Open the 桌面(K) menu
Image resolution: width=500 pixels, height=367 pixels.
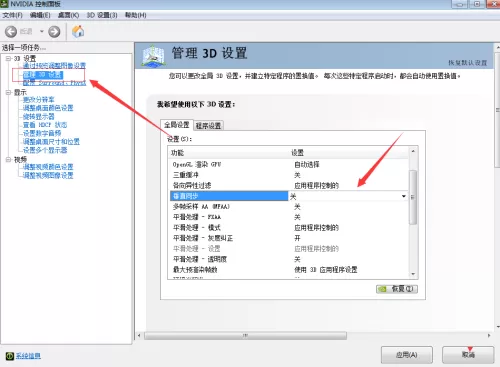[68, 15]
